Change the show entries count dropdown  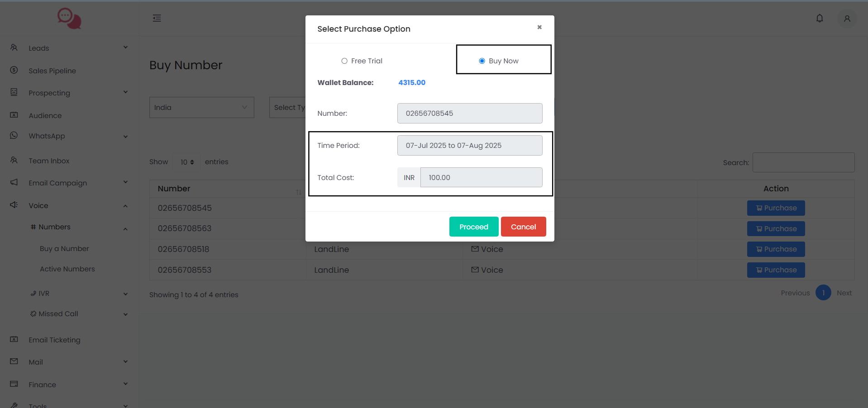187,162
